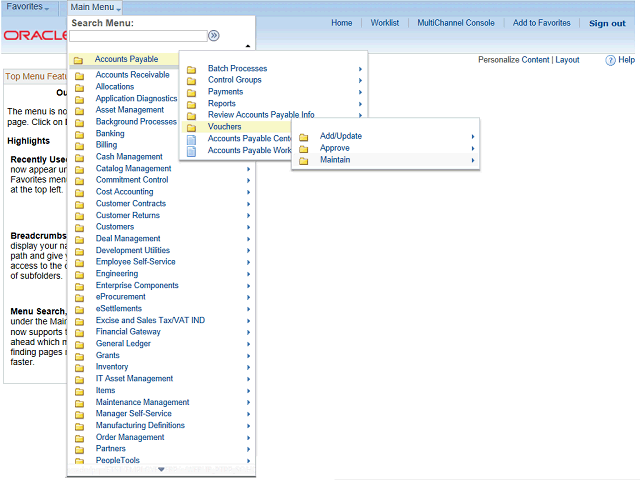Click the page icon beside Accounts Payable Center

point(191,140)
